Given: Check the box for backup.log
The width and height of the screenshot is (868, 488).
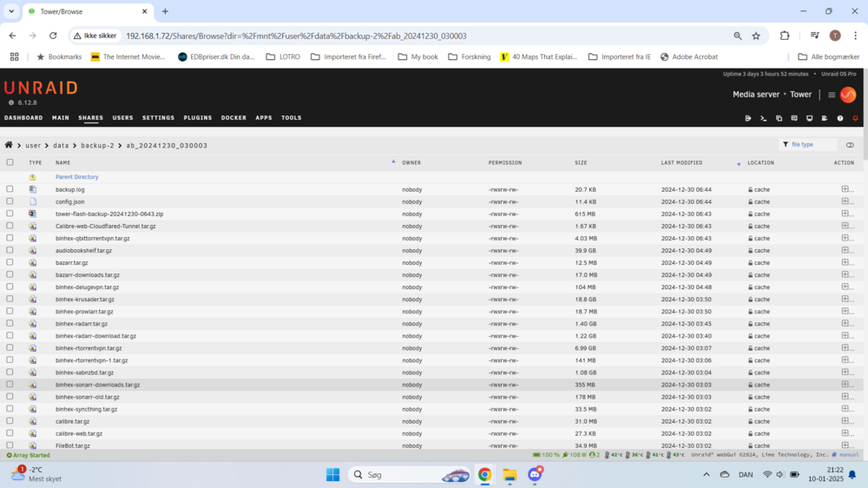Looking at the screenshot, I should tap(10, 189).
